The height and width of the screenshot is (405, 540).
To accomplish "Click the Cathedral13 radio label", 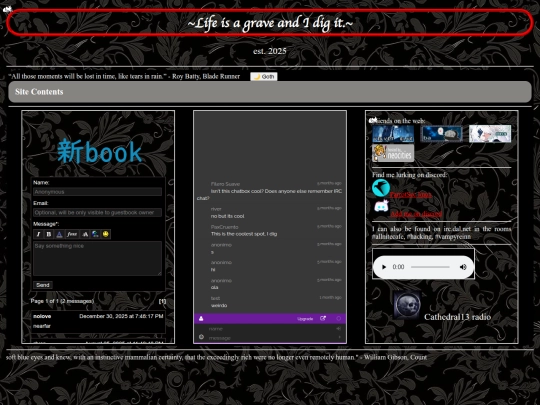I will pos(457,317).
